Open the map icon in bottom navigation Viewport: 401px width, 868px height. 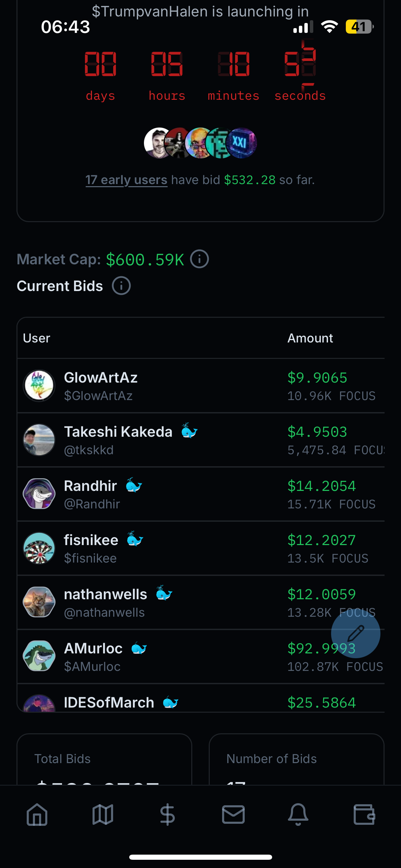pos(102,815)
